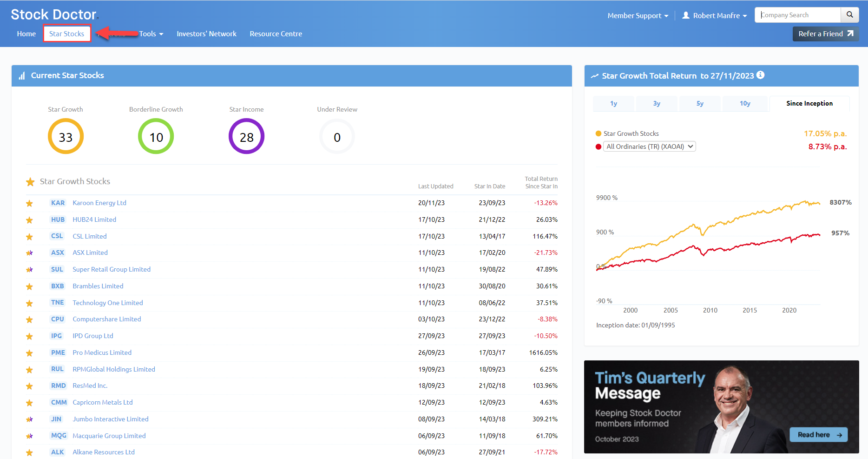Open the Star Stocks menu item
Viewport: 868px width, 459px height.
(x=67, y=34)
